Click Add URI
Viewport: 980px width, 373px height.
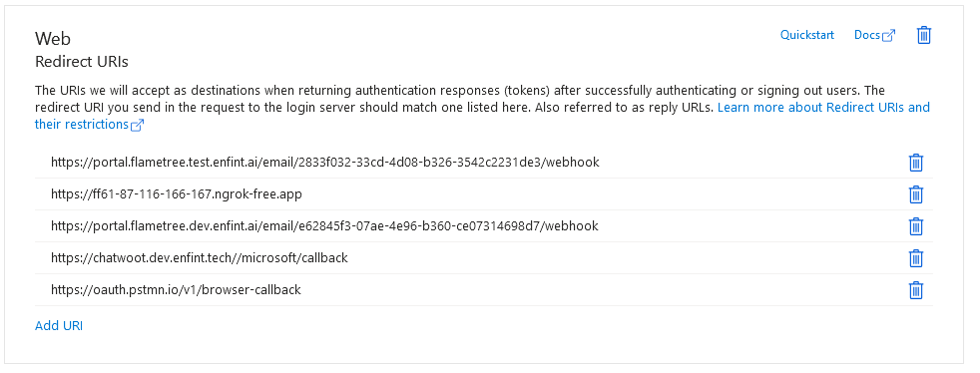[59, 325]
